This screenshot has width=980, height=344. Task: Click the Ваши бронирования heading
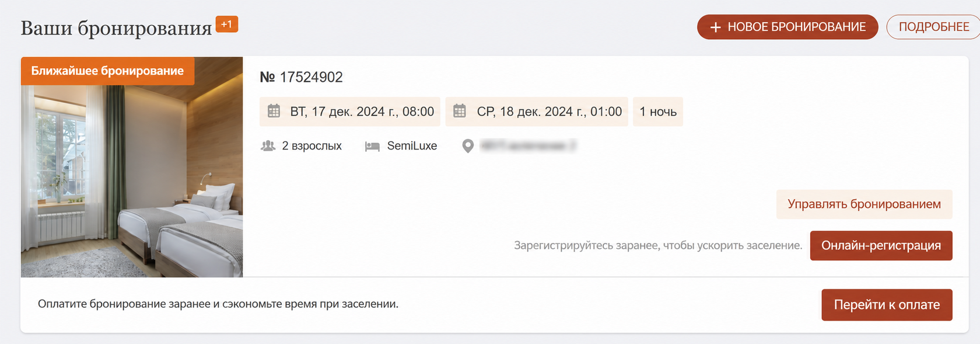click(116, 28)
